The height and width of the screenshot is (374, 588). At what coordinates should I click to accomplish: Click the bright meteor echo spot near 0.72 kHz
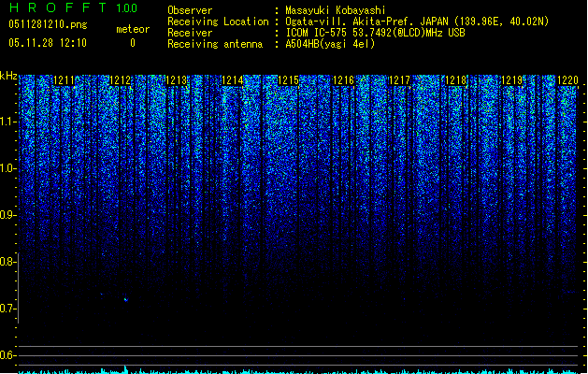125,299
